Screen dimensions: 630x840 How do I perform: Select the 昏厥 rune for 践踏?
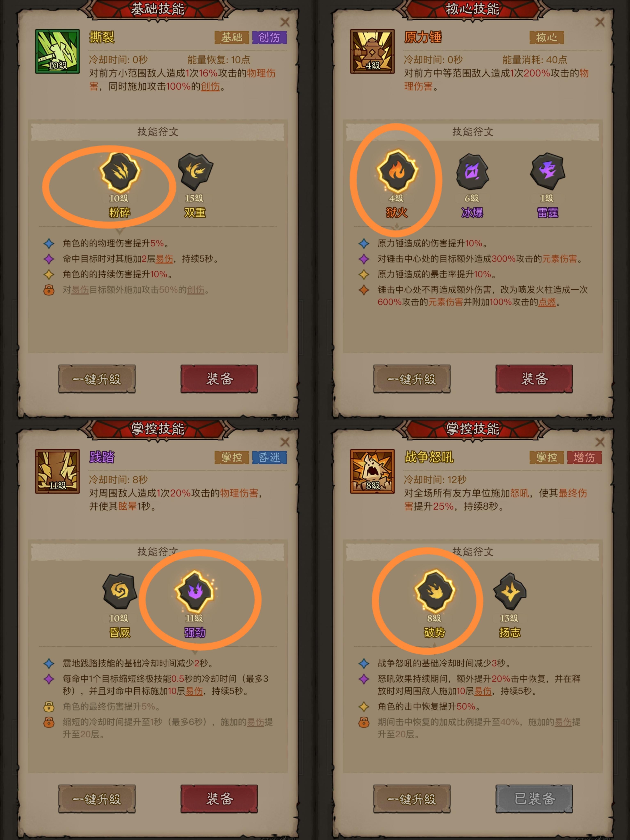[x=120, y=592]
